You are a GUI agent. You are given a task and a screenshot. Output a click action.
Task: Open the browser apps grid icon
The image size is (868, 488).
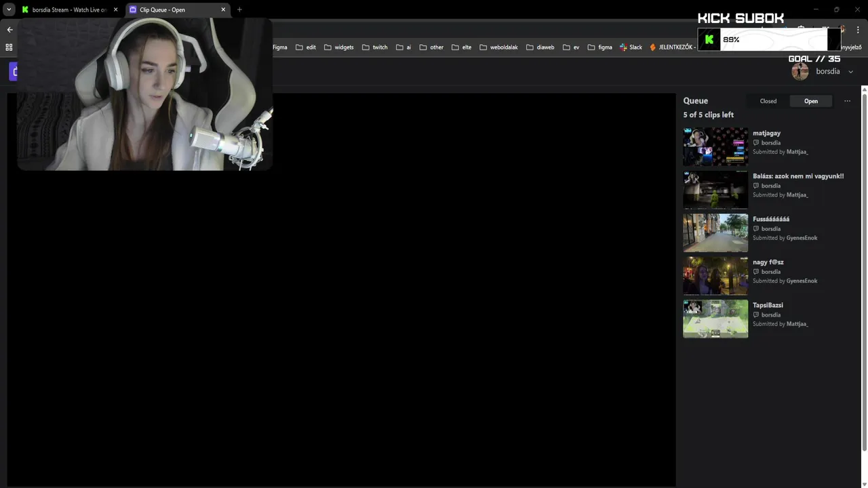(9, 47)
